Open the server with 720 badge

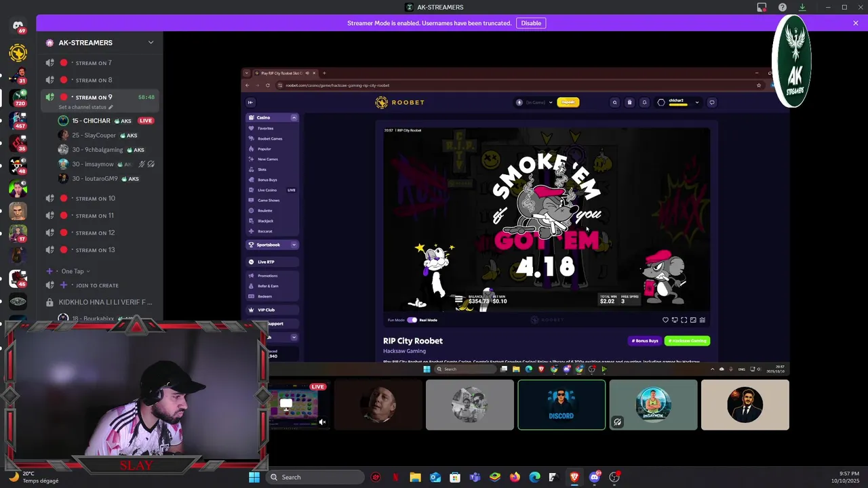click(x=18, y=98)
